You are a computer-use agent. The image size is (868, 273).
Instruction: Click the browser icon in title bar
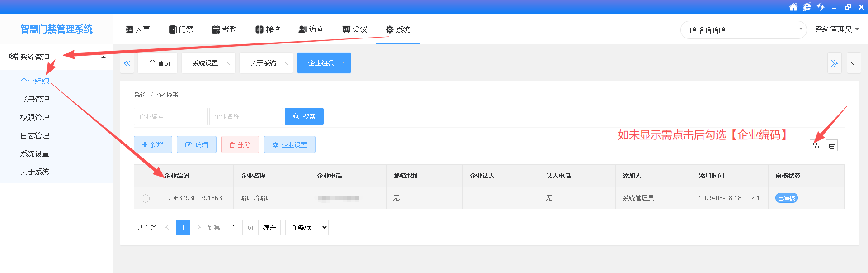[x=807, y=7]
